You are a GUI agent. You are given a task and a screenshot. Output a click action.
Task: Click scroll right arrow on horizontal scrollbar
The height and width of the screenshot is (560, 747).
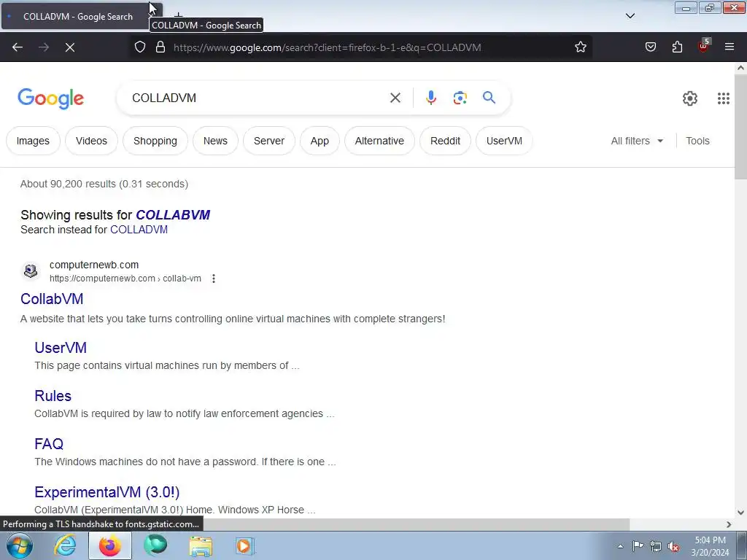coord(729,524)
